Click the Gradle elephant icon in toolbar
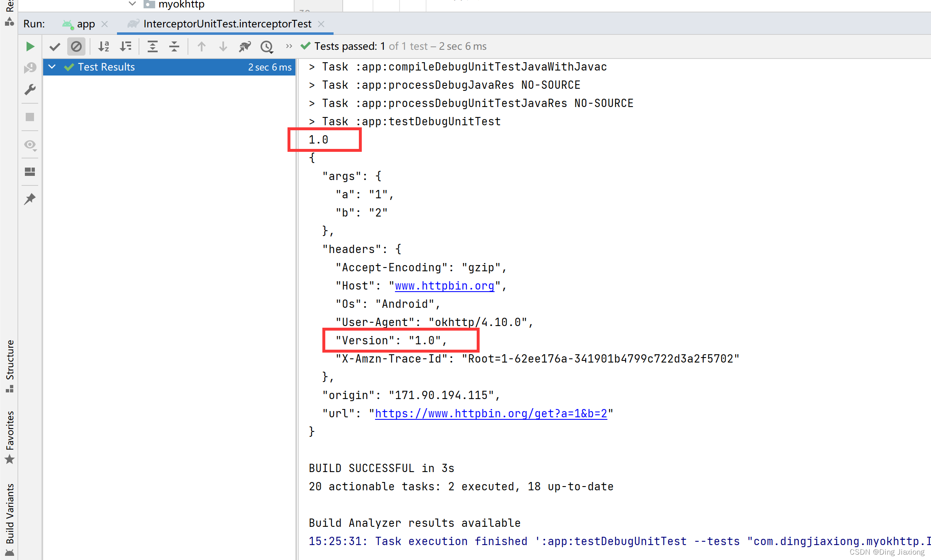The image size is (931, 560). pyautogui.click(x=245, y=46)
